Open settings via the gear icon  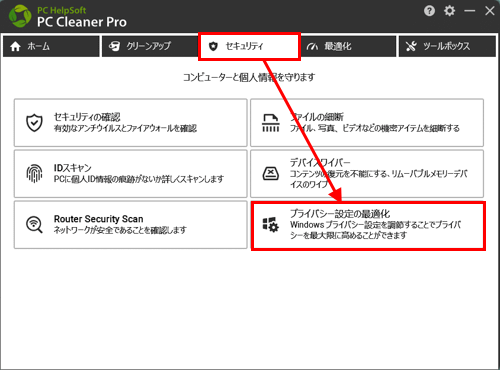click(x=449, y=11)
